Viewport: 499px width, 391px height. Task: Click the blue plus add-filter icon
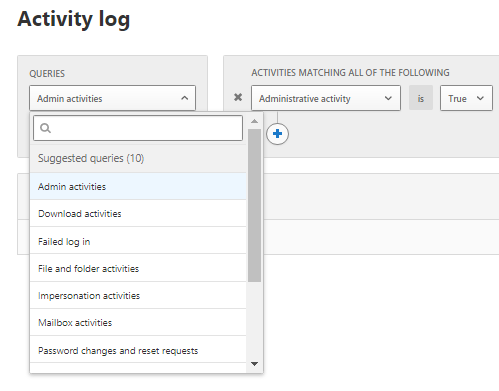[277, 134]
